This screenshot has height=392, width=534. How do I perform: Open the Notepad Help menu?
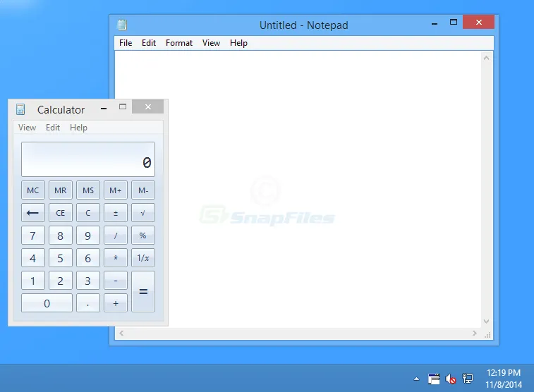tap(238, 43)
